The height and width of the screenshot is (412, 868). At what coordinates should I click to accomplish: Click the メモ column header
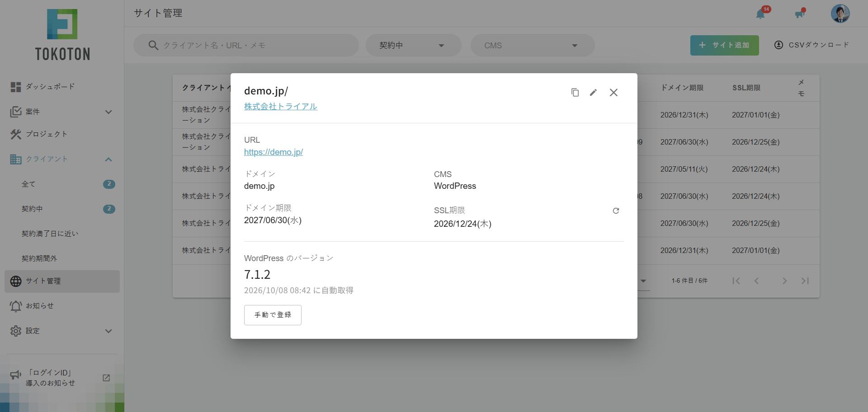coord(801,88)
